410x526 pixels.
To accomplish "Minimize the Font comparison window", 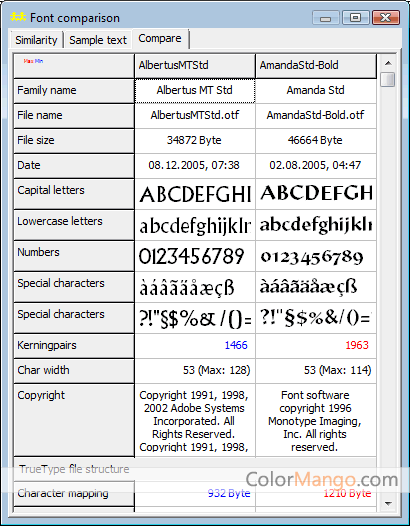I will (x=325, y=17).
